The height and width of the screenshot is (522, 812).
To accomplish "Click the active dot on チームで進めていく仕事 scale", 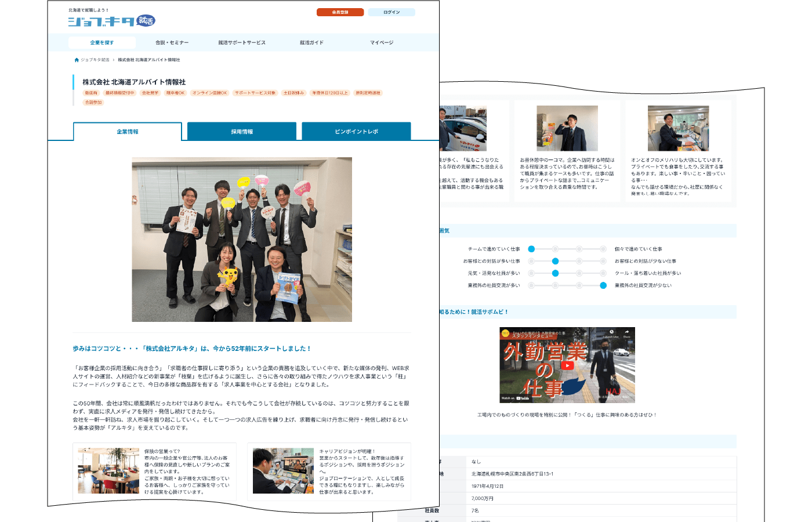I will pos(531,249).
